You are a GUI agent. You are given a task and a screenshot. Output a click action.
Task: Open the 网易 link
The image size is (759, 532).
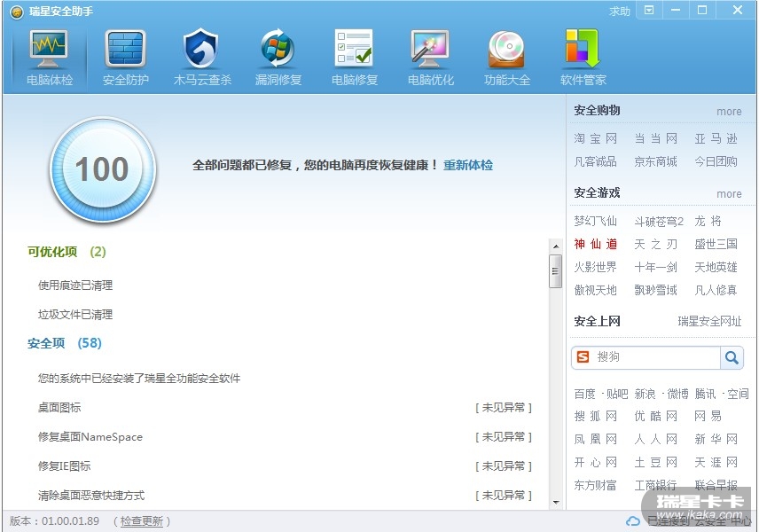click(x=708, y=417)
